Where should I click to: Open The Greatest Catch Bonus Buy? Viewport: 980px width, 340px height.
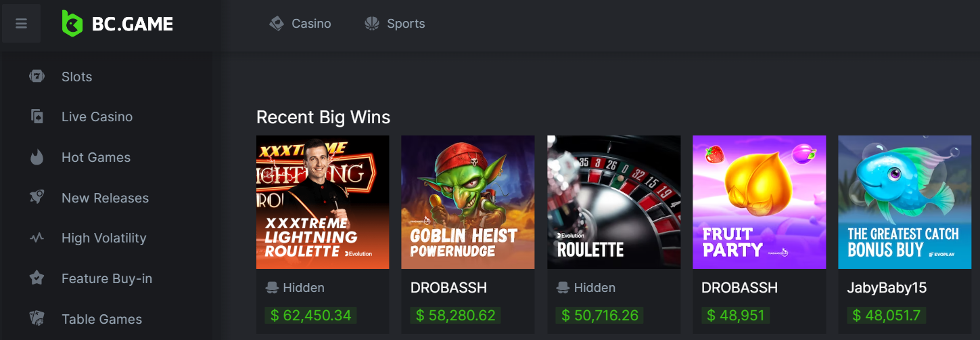pyautogui.click(x=905, y=202)
